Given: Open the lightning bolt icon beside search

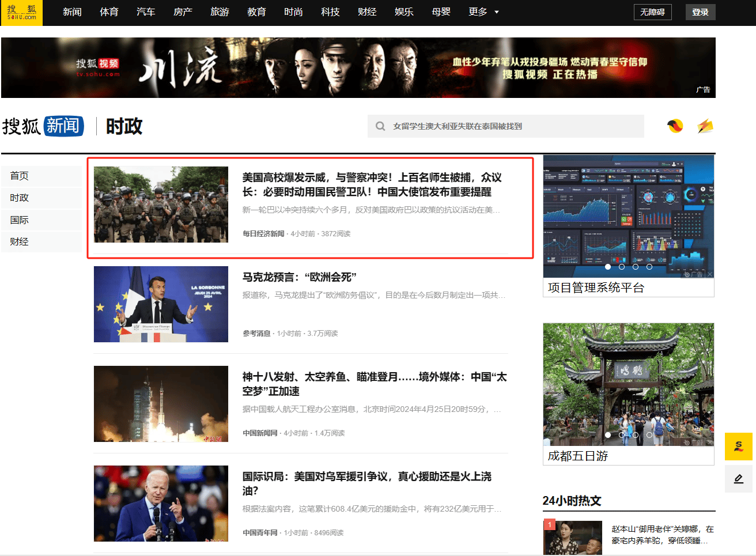Looking at the screenshot, I should 705,126.
